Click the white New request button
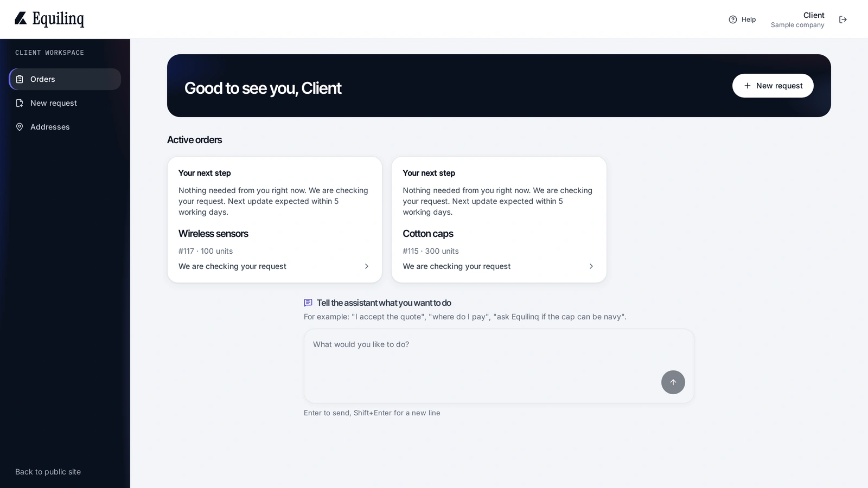The height and width of the screenshot is (488, 868). [x=773, y=86]
